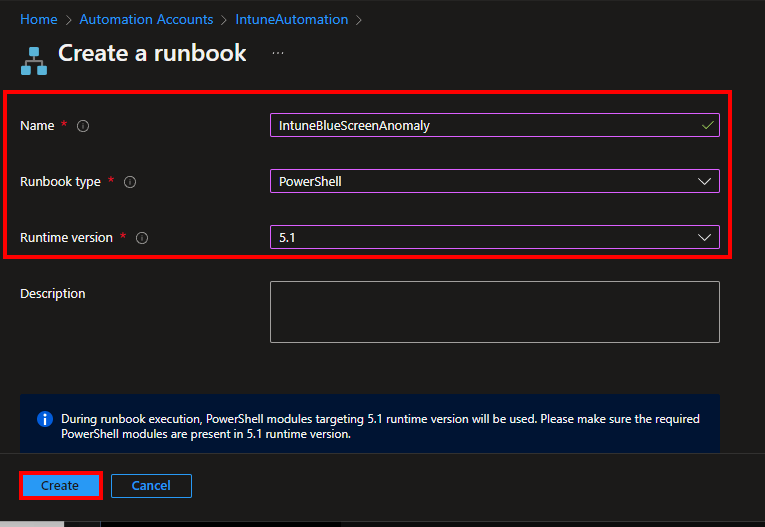Go to Automation Accounts breadcrumb
The height and width of the screenshot is (527, 765).
point(146,20)
